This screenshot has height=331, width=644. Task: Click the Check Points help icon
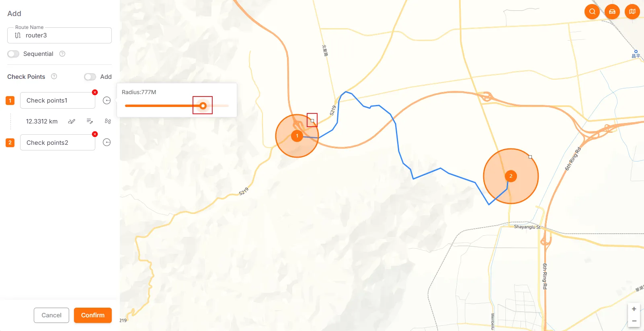54,76
